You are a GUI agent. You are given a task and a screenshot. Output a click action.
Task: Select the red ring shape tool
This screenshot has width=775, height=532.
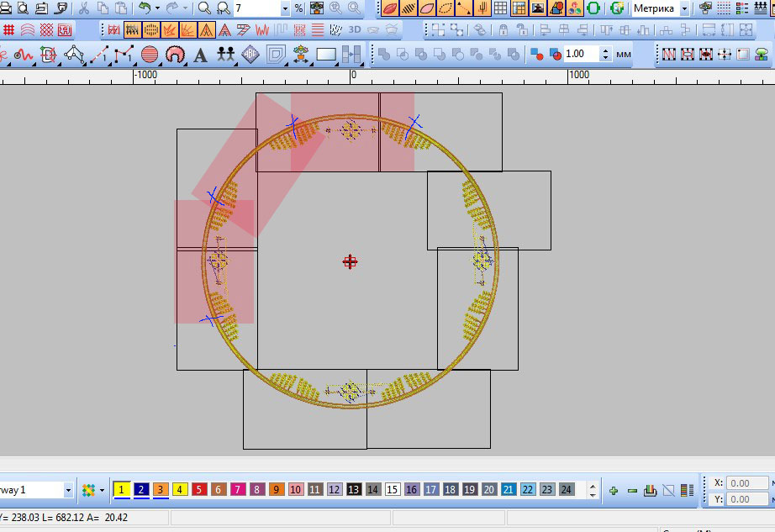(x=175, y=55)
